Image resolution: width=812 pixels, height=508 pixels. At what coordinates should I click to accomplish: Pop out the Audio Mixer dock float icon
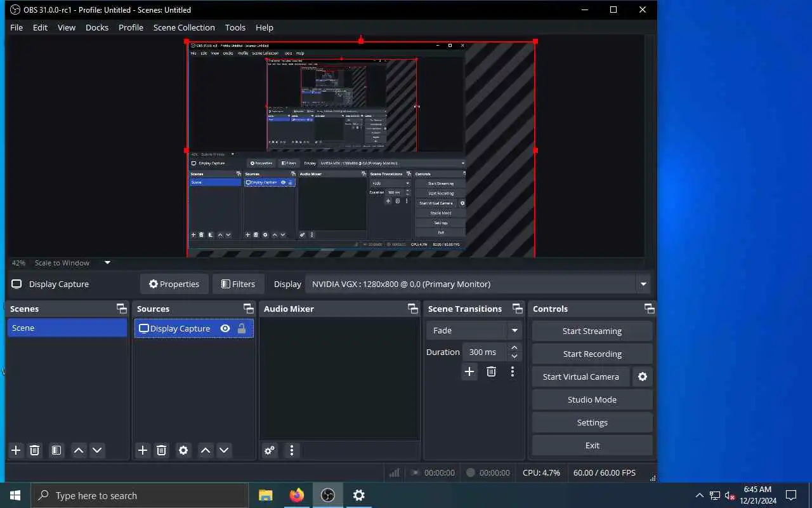[x=413, y=309]
